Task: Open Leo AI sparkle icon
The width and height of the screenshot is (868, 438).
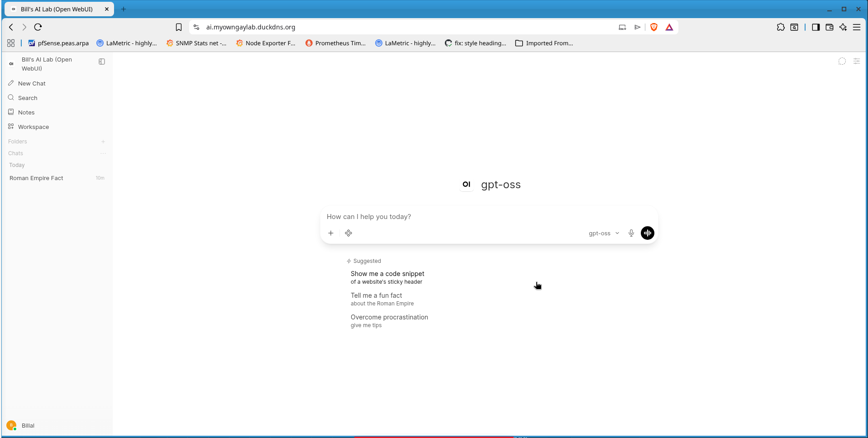Action: (x=843, y=27)
